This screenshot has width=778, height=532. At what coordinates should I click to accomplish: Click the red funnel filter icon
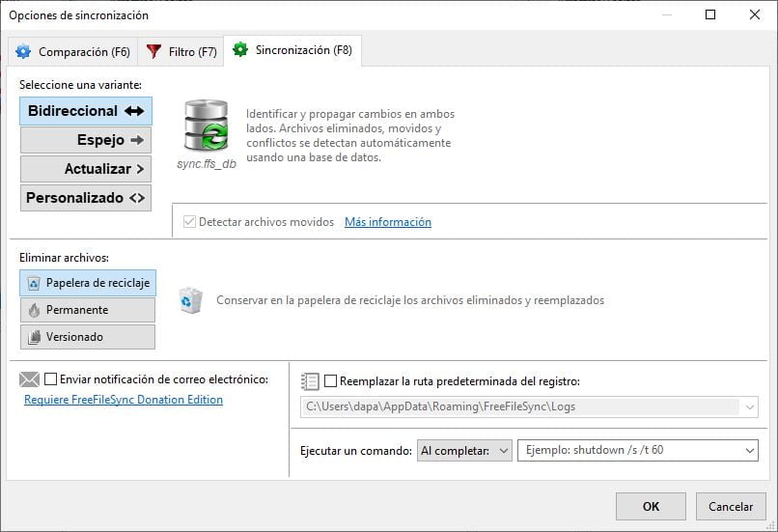pyautogui.click(x=153, y=51)
